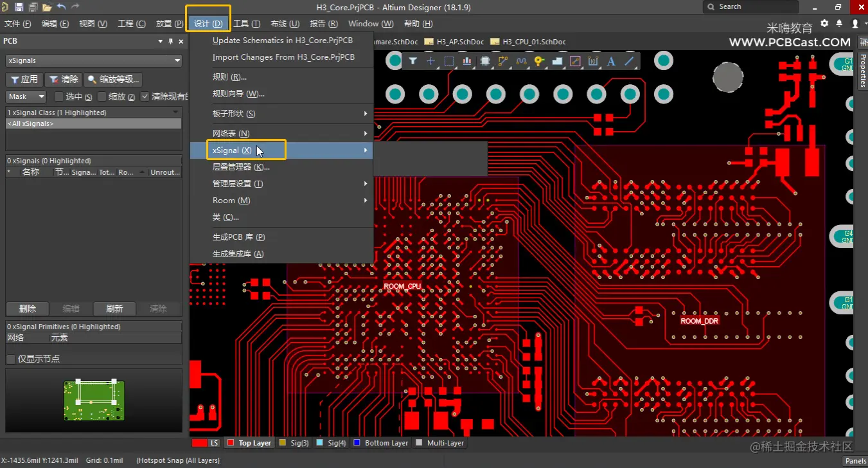Choose the place component chip icon
This screenshot has width=868, height=468.
pyautogui.click(x=485, y=61)
